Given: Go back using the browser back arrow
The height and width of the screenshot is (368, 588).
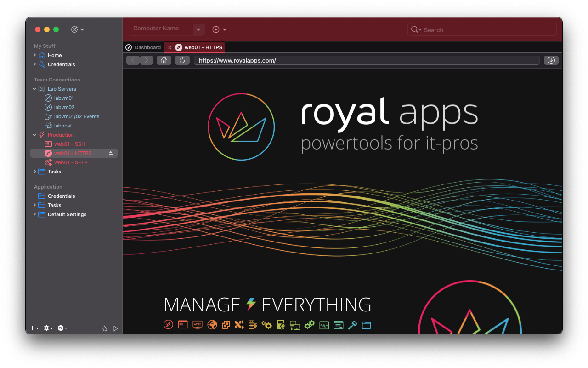Looking at the screenshot, I should tap(133, 60).
